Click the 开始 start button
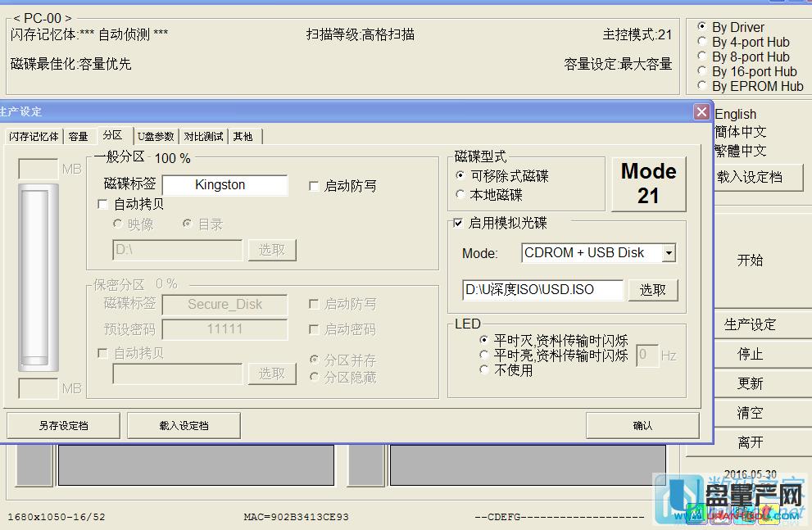The image size is (812, 530). 748,260
